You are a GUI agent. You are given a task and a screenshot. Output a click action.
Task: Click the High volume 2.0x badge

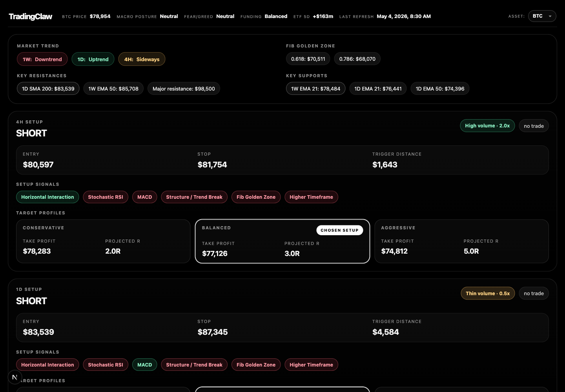tap(487, 126)
